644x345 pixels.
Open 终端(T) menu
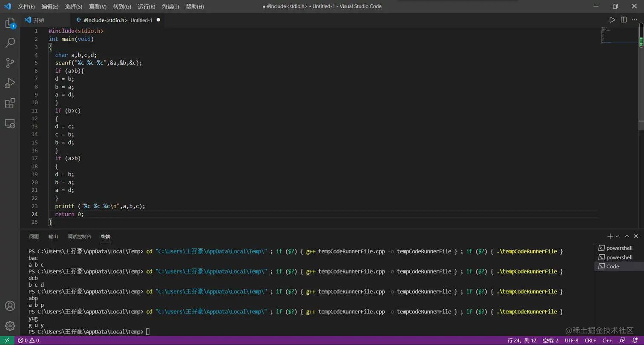170,6
